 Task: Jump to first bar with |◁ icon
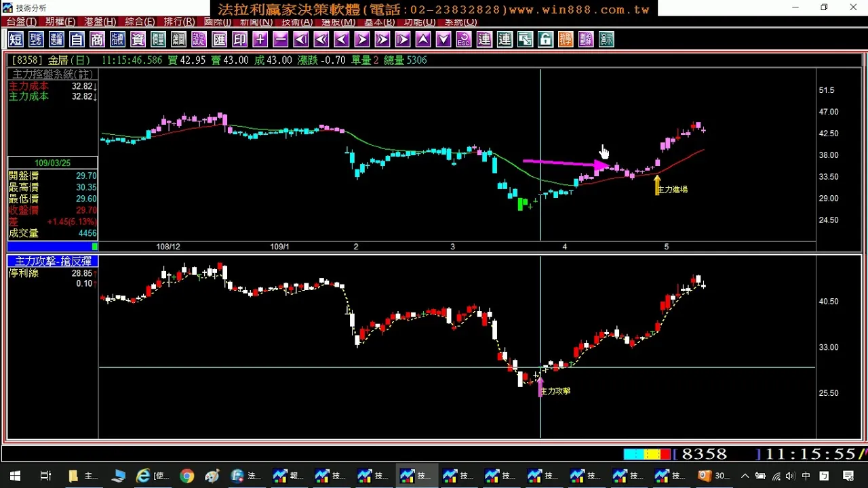tap(301, 39)
